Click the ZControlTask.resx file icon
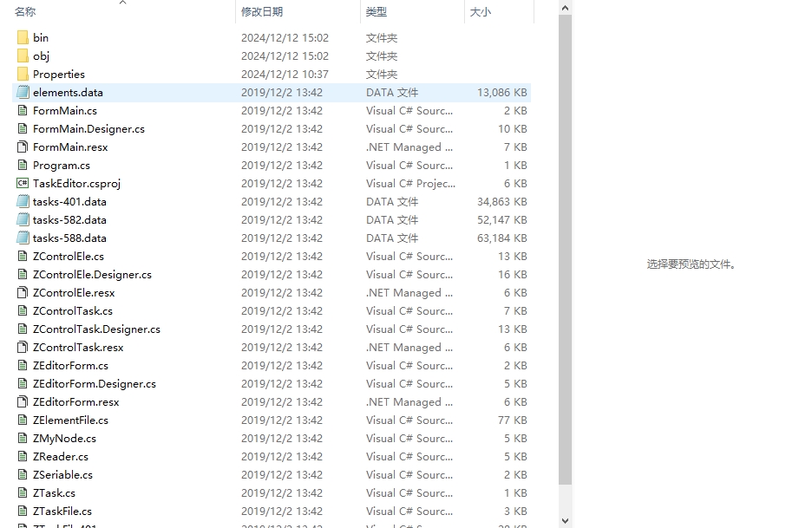 point(23,347)
